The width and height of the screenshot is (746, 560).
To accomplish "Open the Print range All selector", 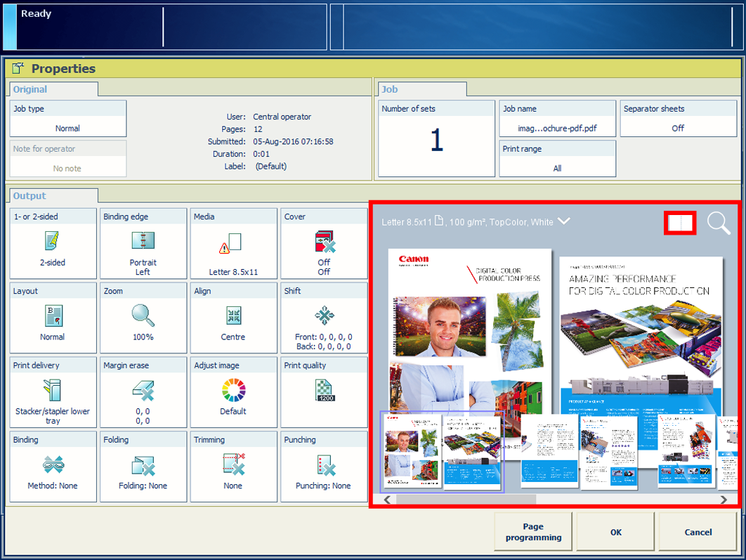I will 557,159.
